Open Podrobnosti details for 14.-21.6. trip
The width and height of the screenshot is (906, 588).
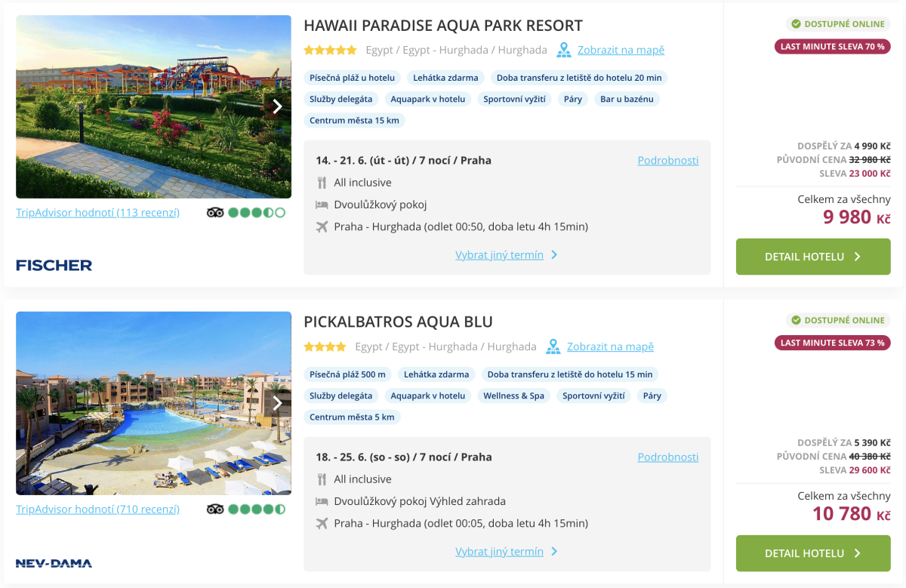click(667, 161)
